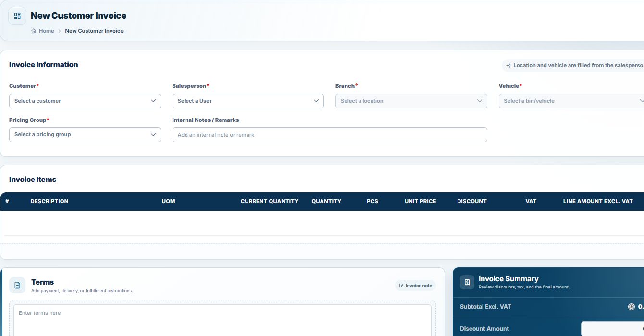Screen dimensions: 644x336
Task: Click the chevron arrow in Pricing Group field
Action: coord(153,134)
